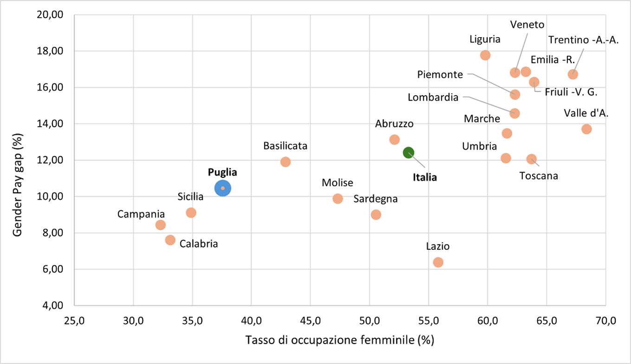Select the Friuli -V. G. label
The height and width of the screenshot is (364, 631).
[x=571, y=92]
